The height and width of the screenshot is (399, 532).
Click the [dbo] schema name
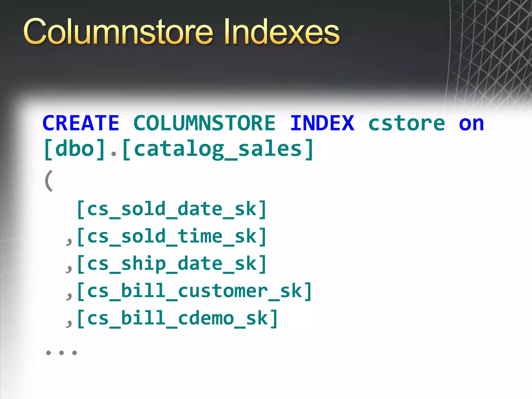[x=75, y=149]
